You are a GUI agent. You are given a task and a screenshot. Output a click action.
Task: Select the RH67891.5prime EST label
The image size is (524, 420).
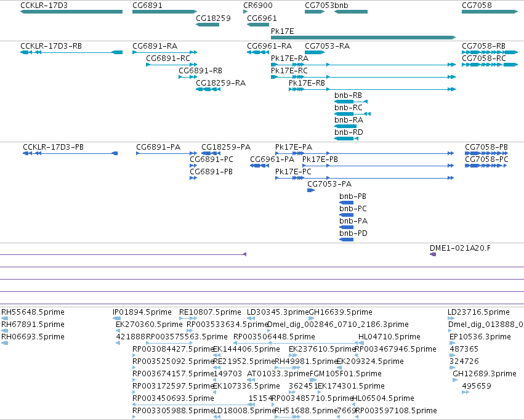point(33,325)
